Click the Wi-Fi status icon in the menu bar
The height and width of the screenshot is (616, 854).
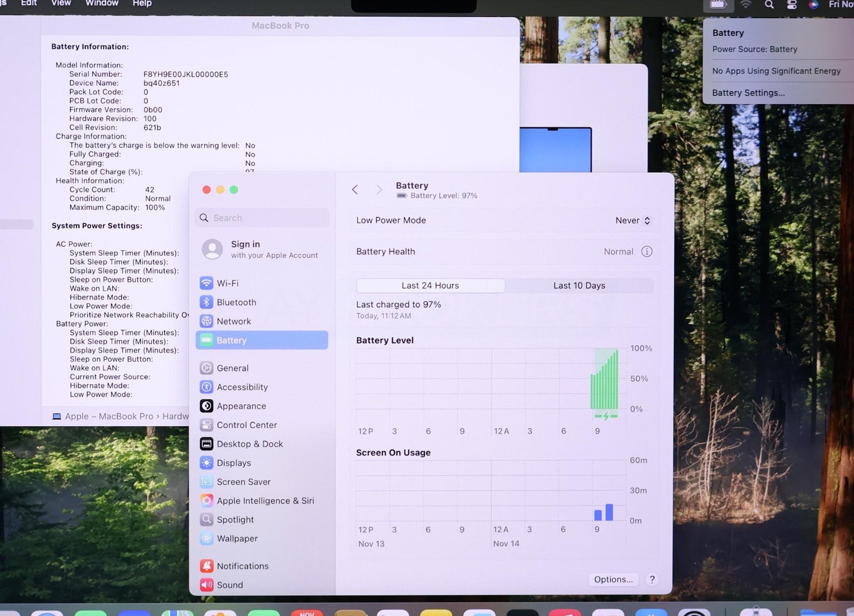pos(746,5)
